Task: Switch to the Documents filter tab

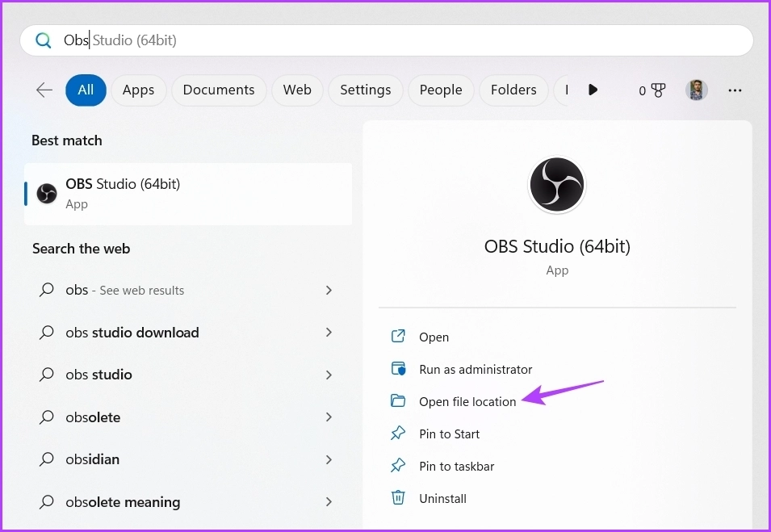Action: coord(219,90)
